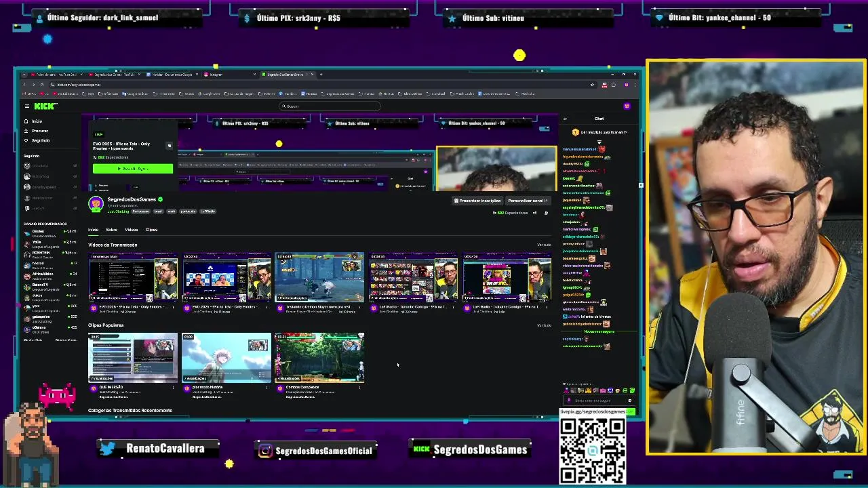Focus the Kick Buscar search field
868x488 pixels.
330,106
